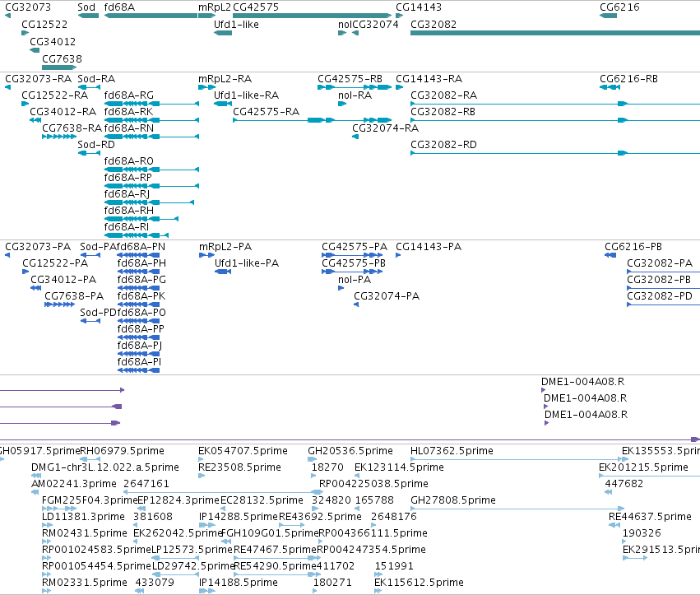Image resolution: width=700 pixels, height=595 pixels.
Task: Click the IP14188.5prime EST label
Action: pyautogui.click(x=239, y=583)
